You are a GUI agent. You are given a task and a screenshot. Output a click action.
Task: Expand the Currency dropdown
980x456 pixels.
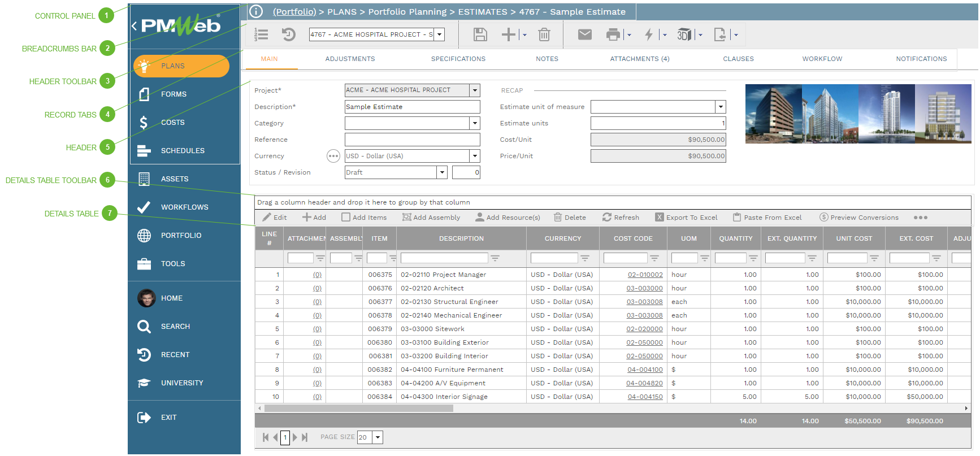(475, 156)
